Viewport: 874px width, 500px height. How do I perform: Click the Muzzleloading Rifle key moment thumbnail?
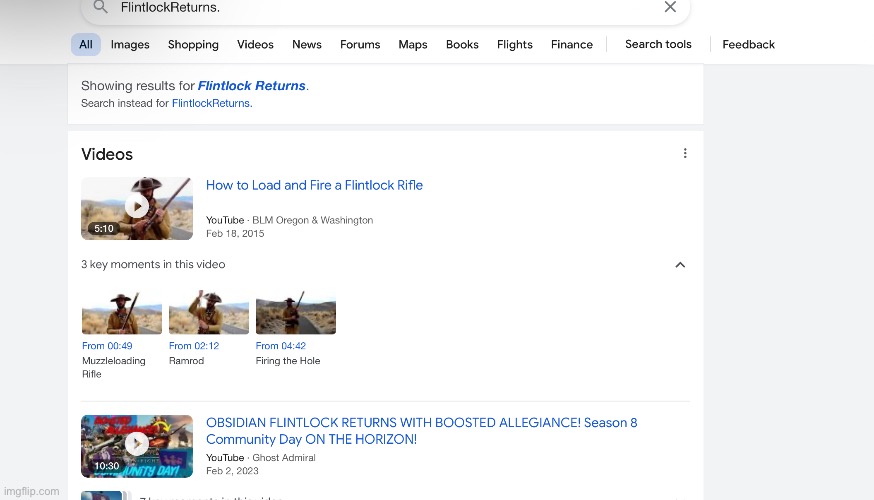(122, 312)
